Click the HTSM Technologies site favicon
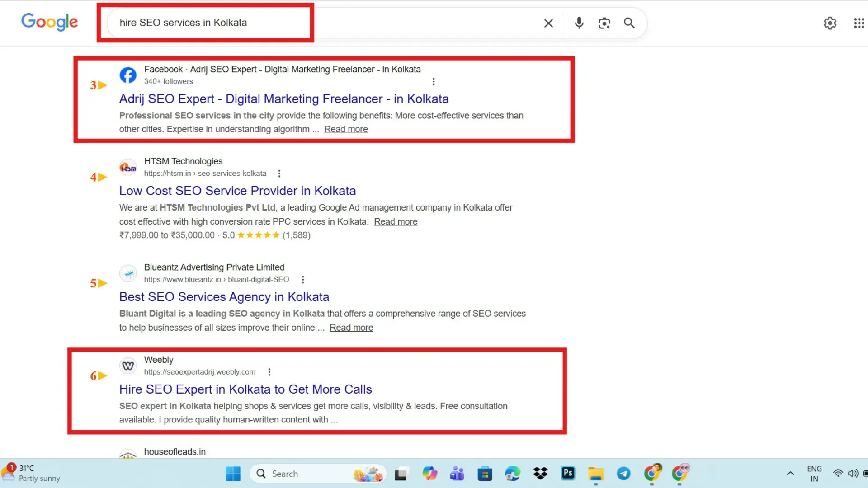The width and height of the screenshot is (868, 488). pos(128,167)
